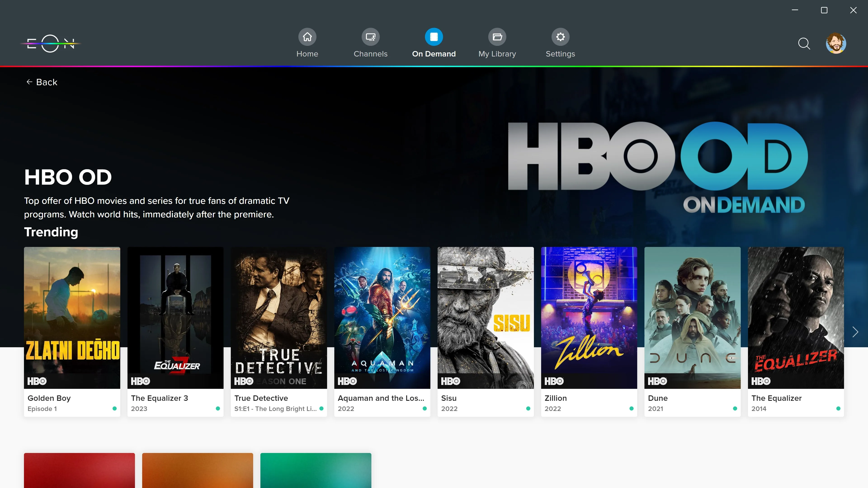Click the 'Episode 1' subtitle text
This screenshot has width=868, height=488.
click(42, 408)
